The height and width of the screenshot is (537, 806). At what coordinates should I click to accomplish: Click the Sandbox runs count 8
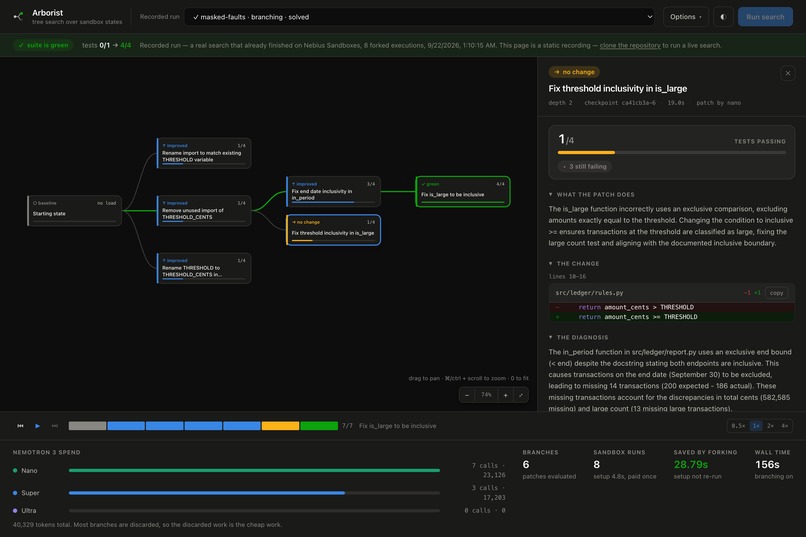[596, 465]
